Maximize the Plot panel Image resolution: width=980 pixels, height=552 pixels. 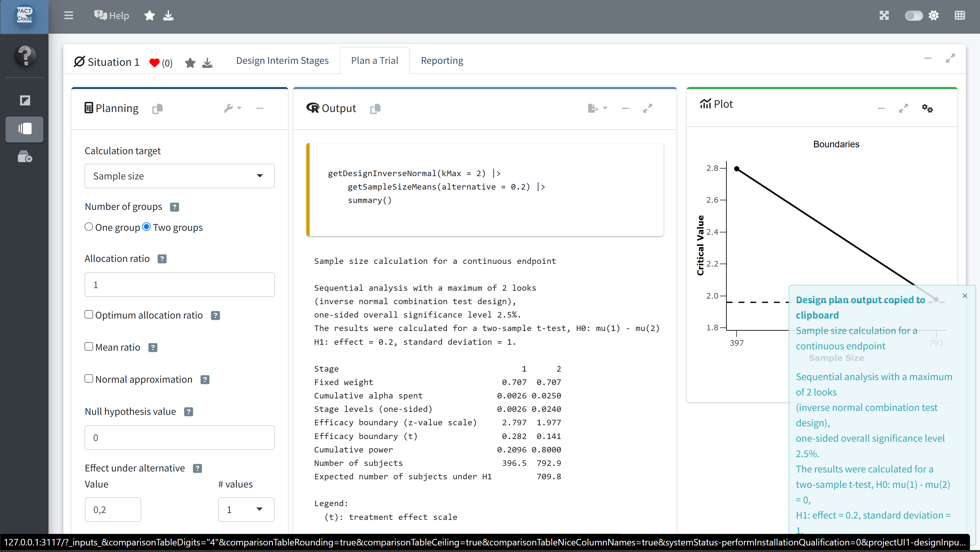tap(903, 108)
